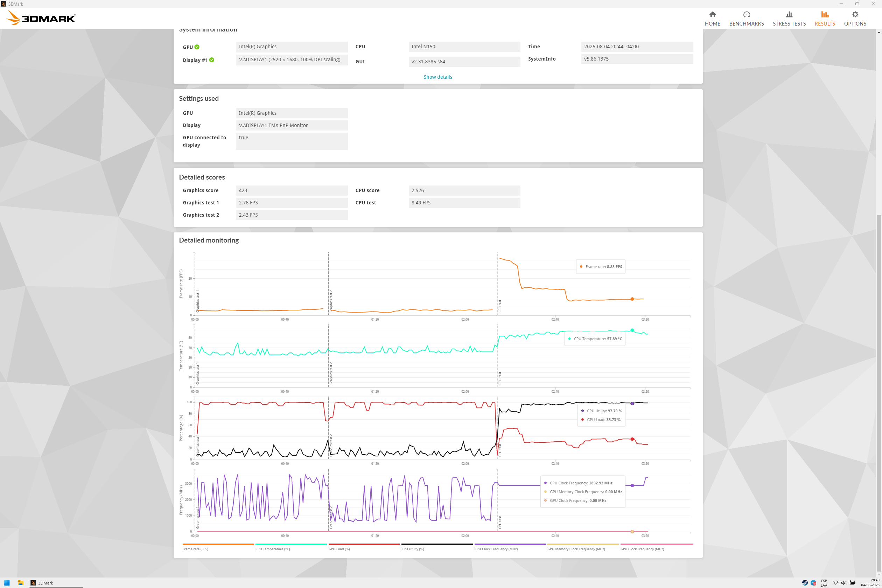Open Benchmarks gauge icon
This screenshot has width=882, height=588.
746,15
